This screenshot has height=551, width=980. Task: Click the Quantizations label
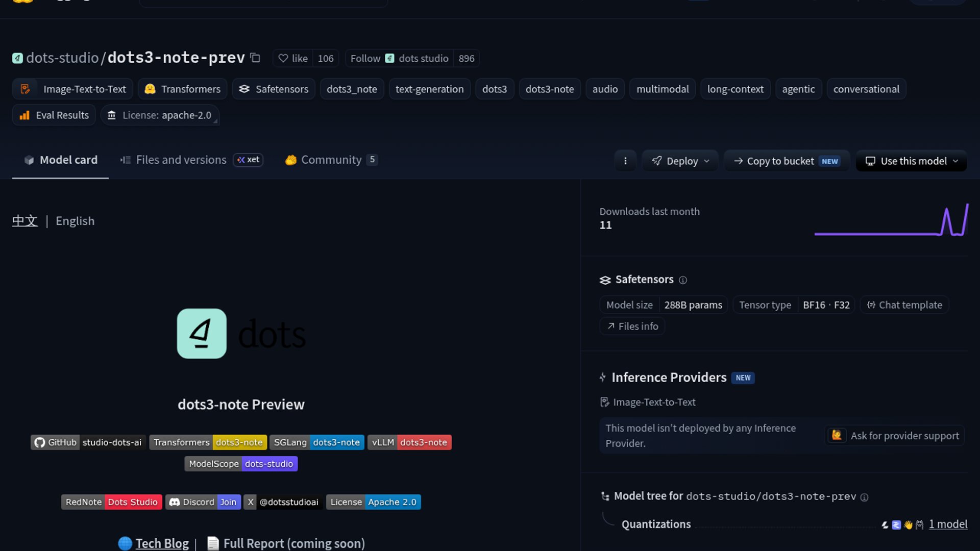click(656, 524)
